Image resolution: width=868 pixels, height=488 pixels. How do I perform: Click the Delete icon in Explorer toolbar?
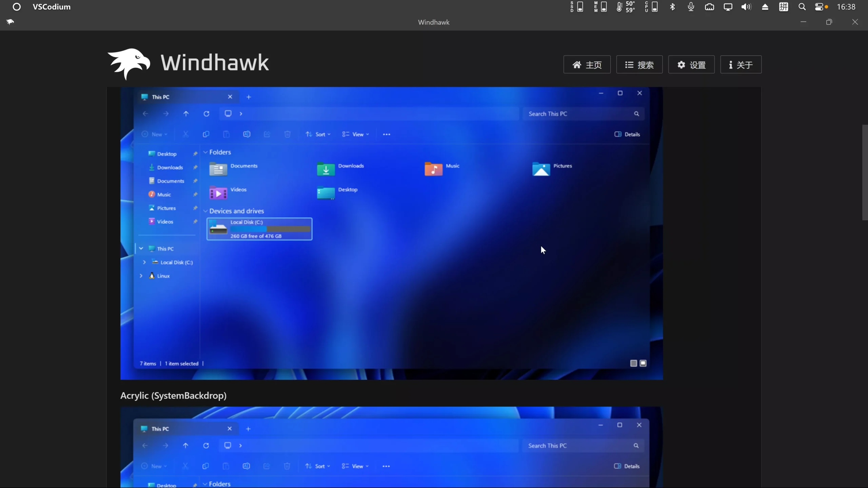[x=287, y=134]
